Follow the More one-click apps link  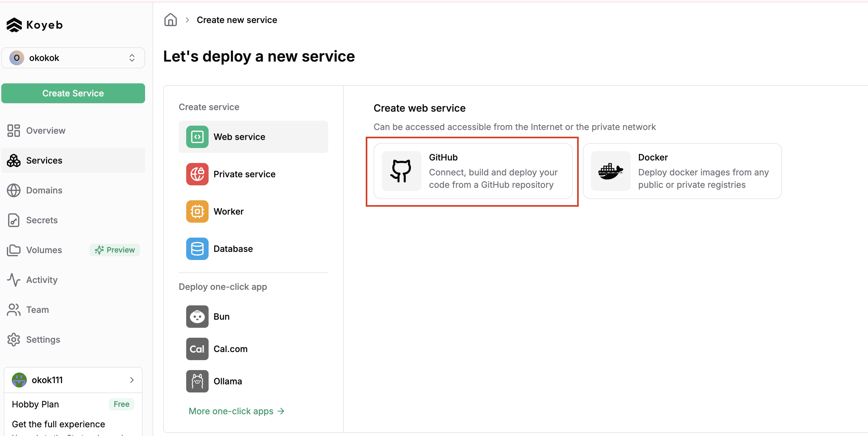(236, 411)
